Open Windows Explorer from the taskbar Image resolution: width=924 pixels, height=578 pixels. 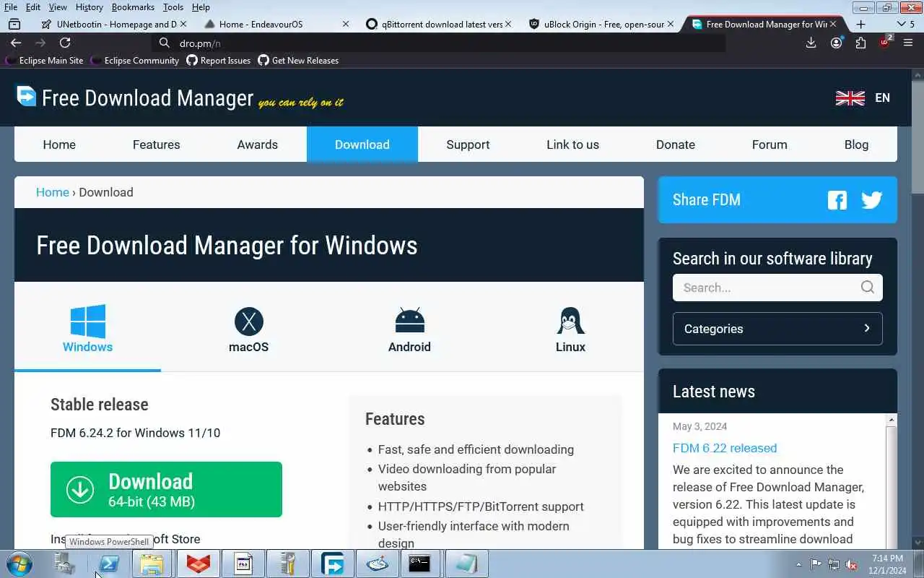152,564
